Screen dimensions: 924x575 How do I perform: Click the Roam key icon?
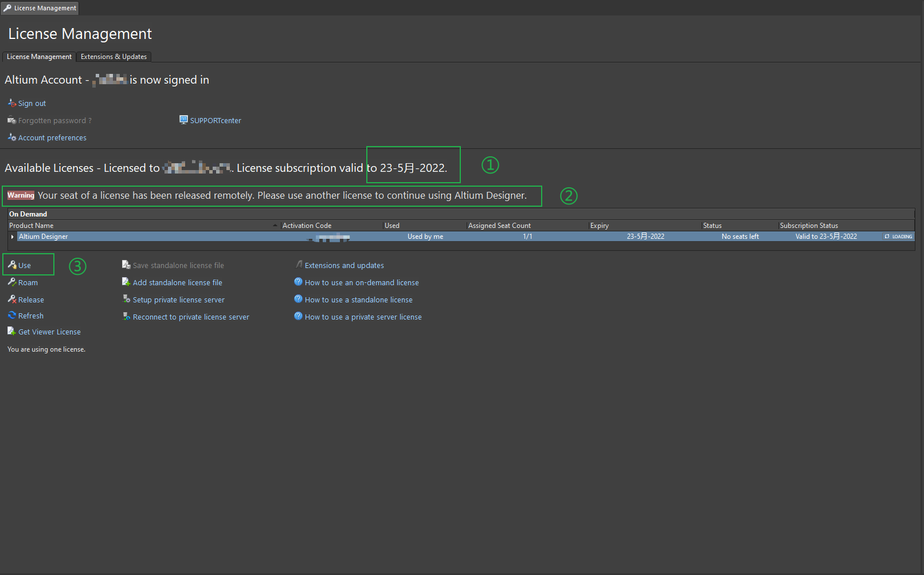[x=11, y=282]
